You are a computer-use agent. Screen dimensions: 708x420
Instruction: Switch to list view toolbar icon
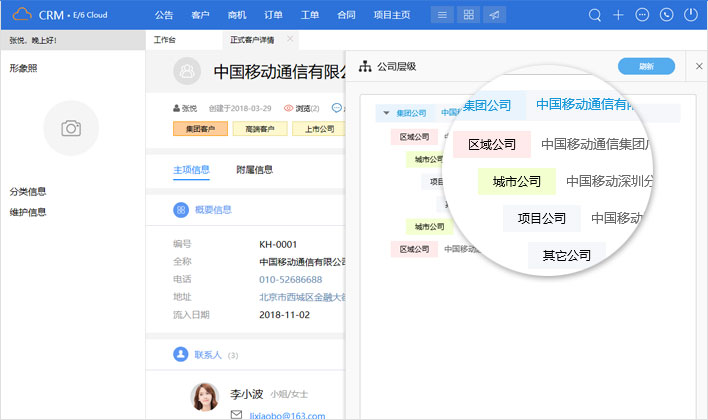pos(442,15)
